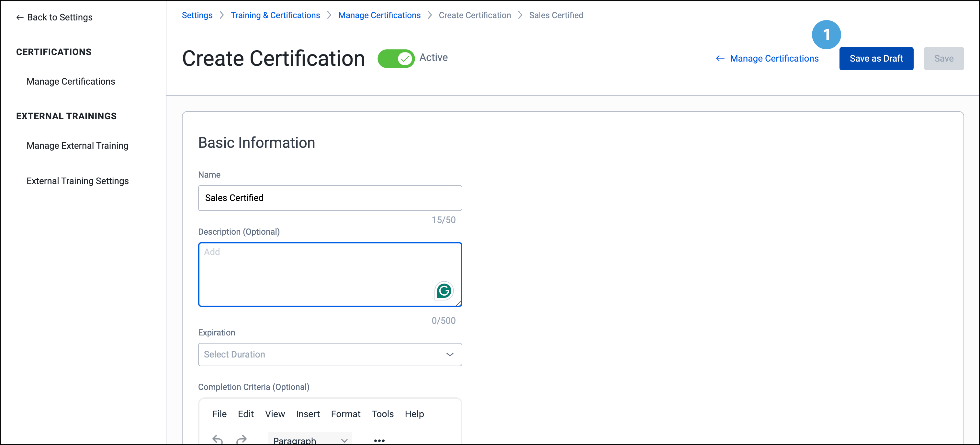Viewport: 980px width, 445px height.
Task: Open External Training Settings in sidebar
Action: point(78,181)
